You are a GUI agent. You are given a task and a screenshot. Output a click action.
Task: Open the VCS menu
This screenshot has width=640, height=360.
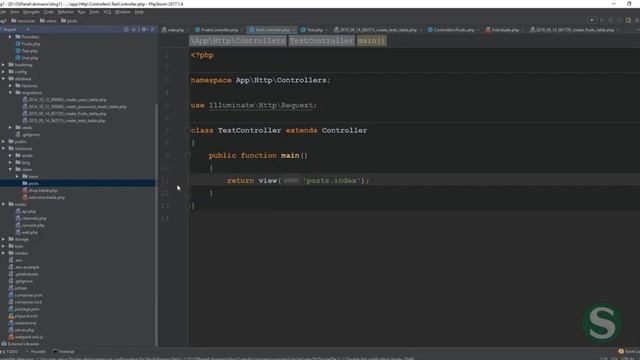[107, 12]
